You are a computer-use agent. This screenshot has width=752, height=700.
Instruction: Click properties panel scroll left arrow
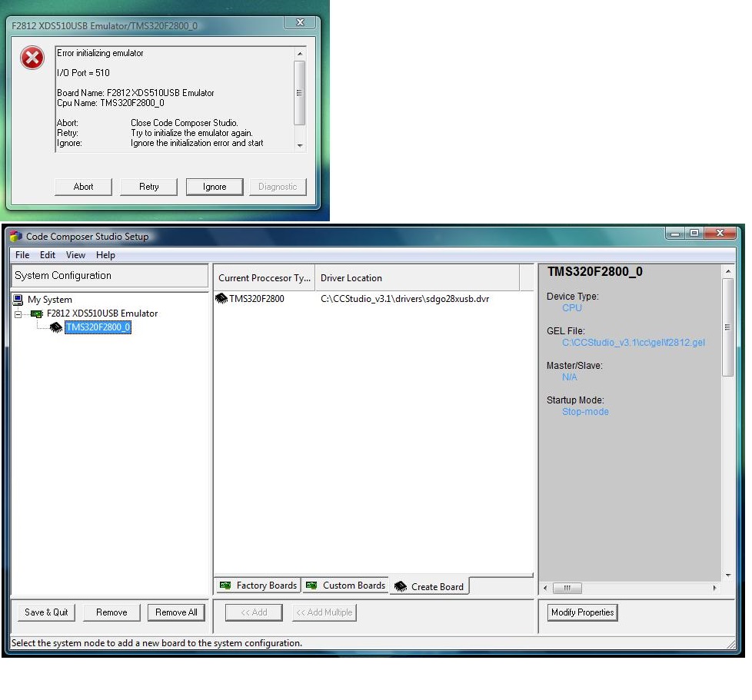pyautogui.click(x=545, y=588)
